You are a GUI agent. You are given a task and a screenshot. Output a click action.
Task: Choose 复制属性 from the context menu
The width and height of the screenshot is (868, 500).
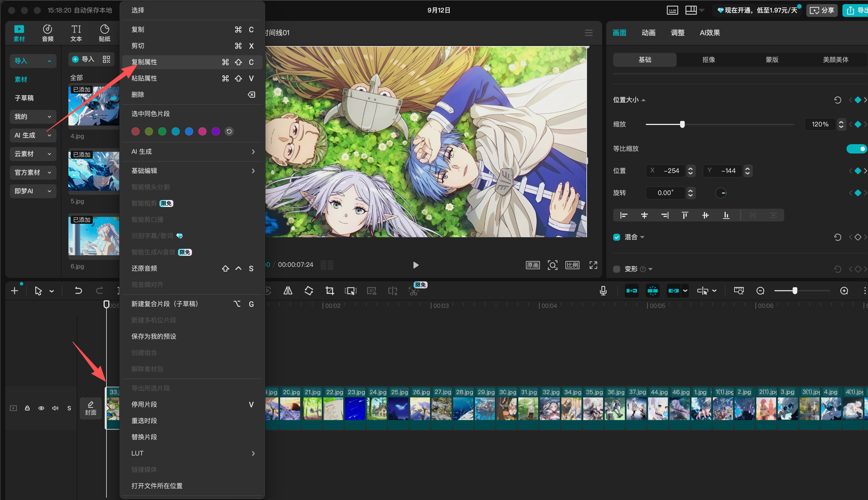(192, 62)
